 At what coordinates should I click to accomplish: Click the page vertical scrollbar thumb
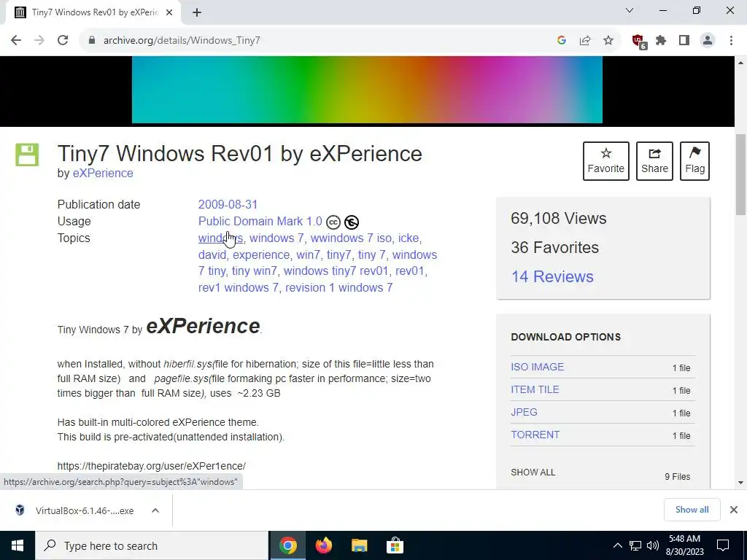point(740,174)
